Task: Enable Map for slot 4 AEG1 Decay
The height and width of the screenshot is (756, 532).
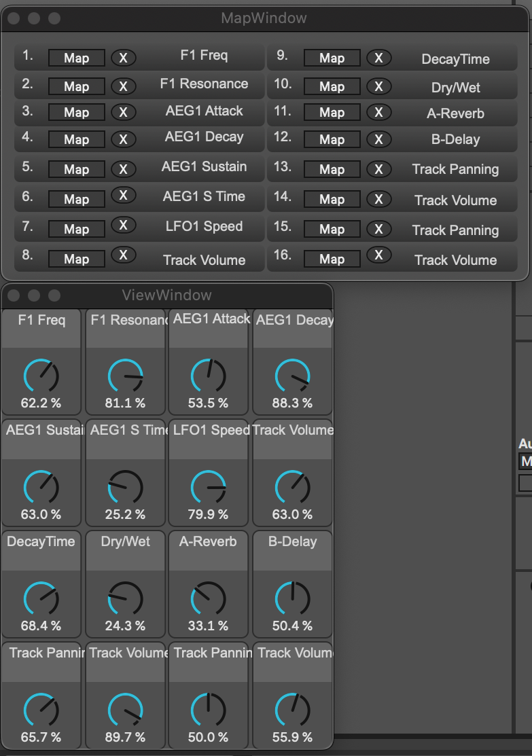Action: pos(76,139)
